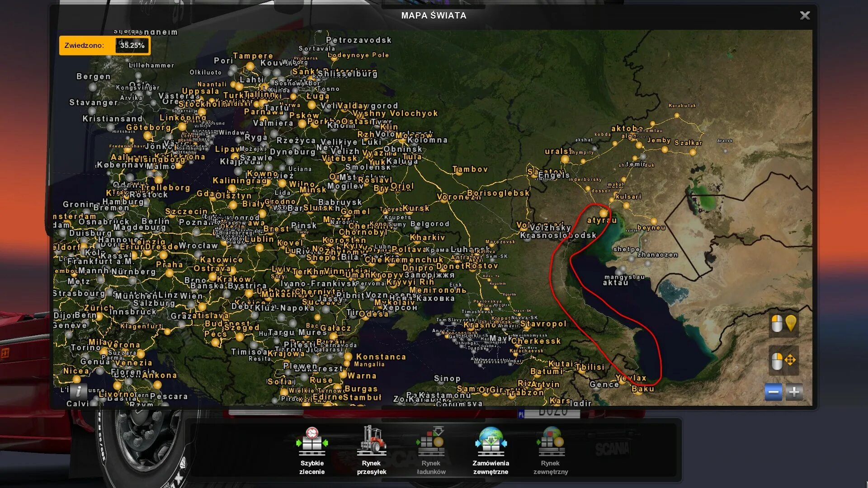Click the MAPA ŚWIATA title text

click(434, 15)
